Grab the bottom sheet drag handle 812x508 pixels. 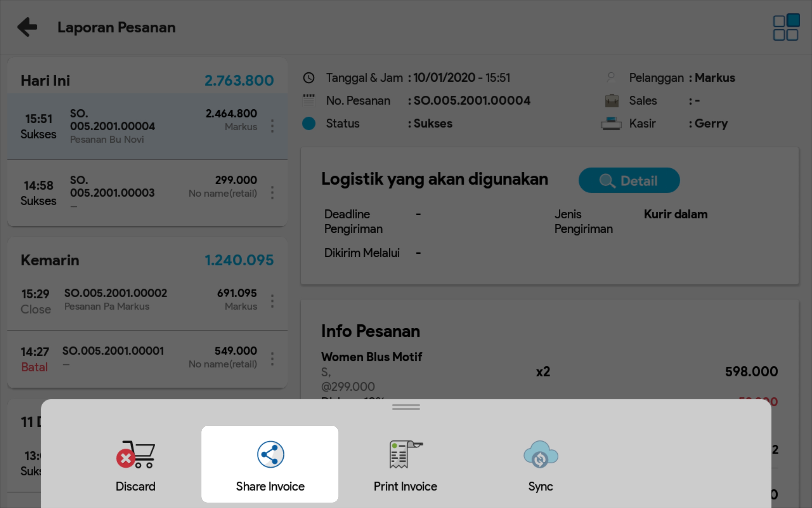[x=406, y=407]
